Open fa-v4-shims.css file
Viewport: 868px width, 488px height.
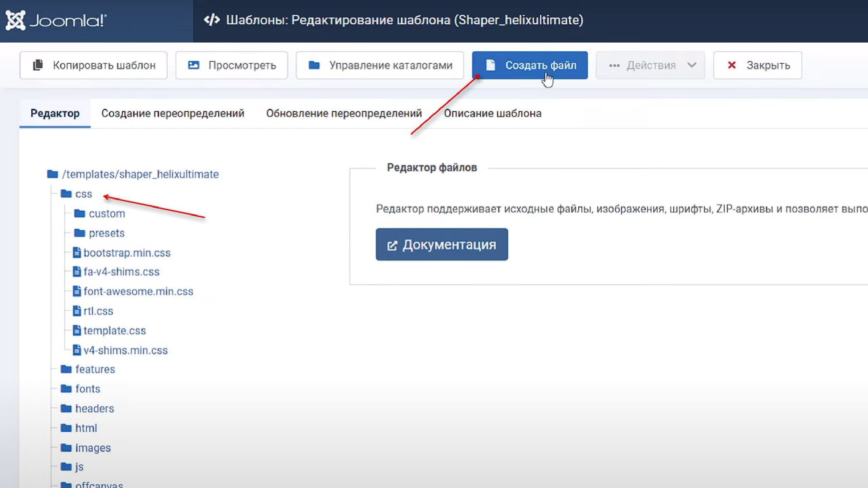click(121, 272)
